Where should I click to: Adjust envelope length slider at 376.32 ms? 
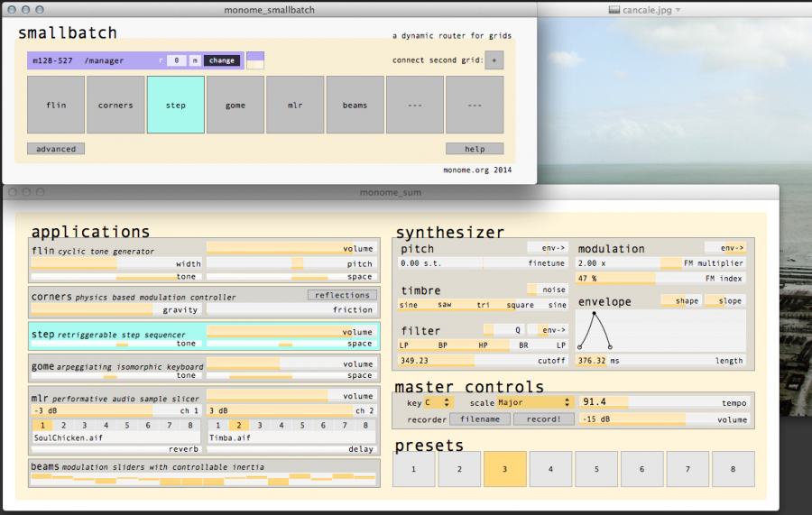660,361
